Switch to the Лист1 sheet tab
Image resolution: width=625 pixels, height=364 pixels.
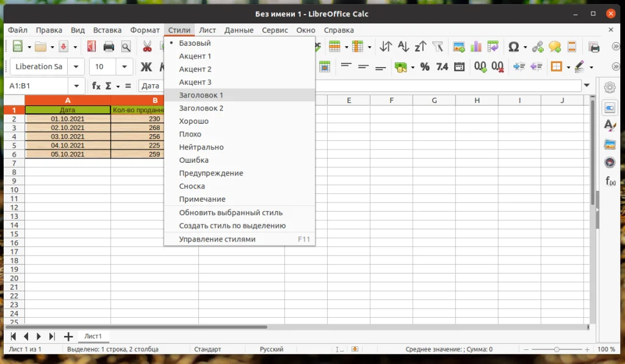coord(92,336)
